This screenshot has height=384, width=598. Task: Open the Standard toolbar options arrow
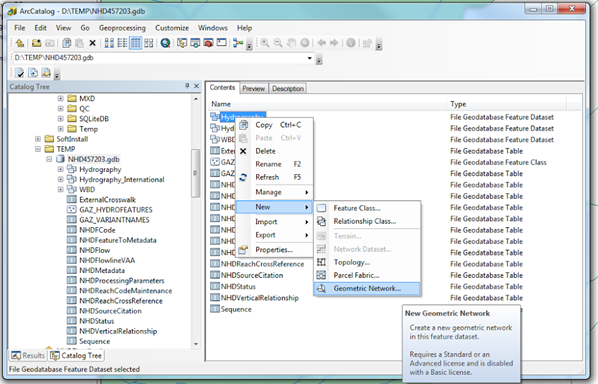(249, 46)
